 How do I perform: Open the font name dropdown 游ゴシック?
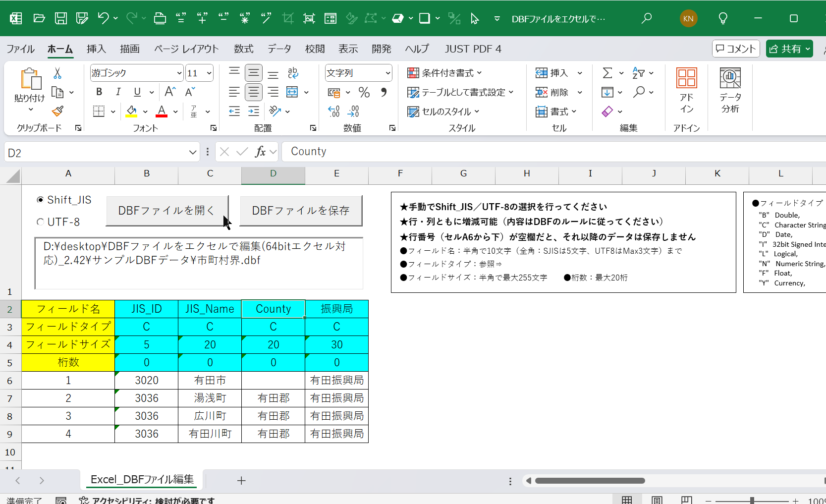point(179,73)
